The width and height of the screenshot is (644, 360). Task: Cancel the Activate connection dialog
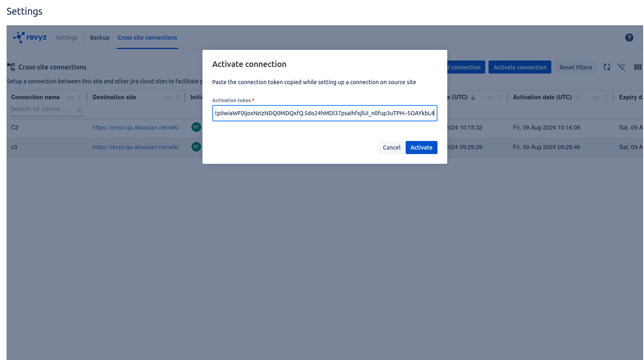tap(391, 148)
